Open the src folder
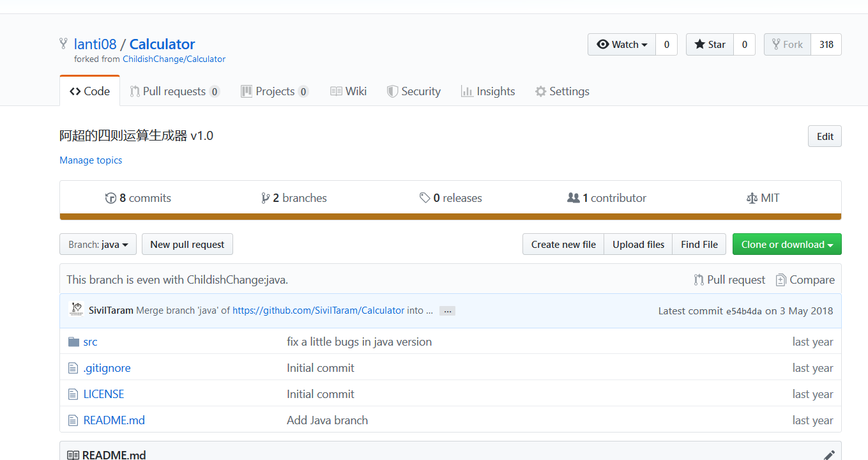Image resolution: width=868 pixels, height=460 pixels. point(91,342)
